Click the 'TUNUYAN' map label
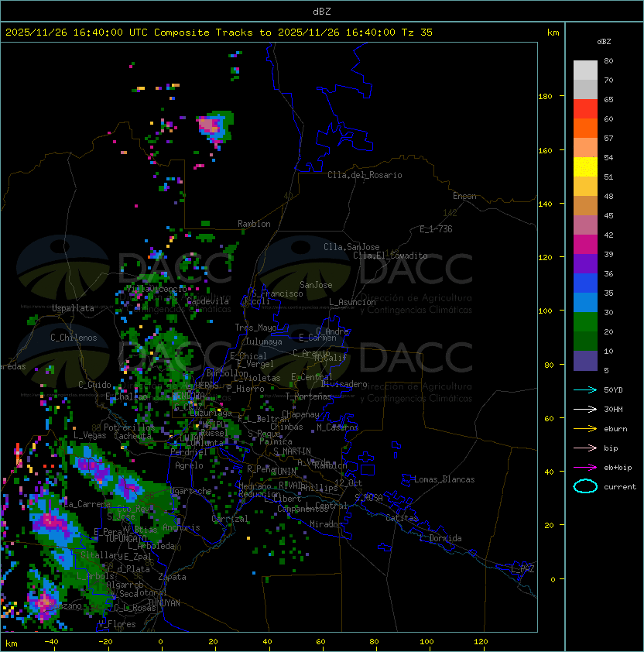This screenshot has width=644, height=652. [x=164, y=603]
